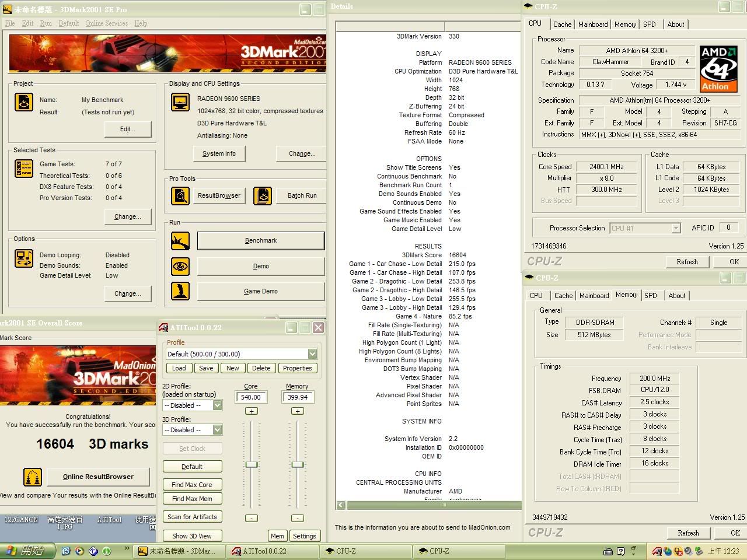
Task: Open ResultBrowser via its Pro Tools icon
Action: click(180, 196)
